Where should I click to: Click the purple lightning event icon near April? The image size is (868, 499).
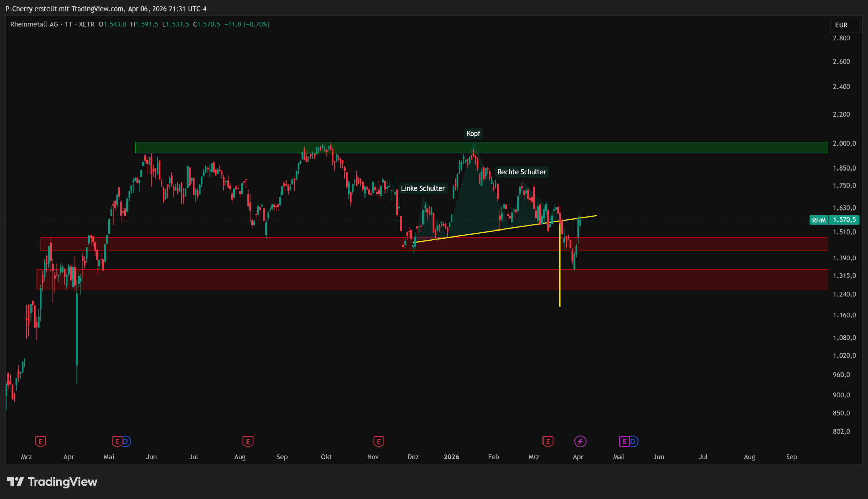[x=580, y=441]
